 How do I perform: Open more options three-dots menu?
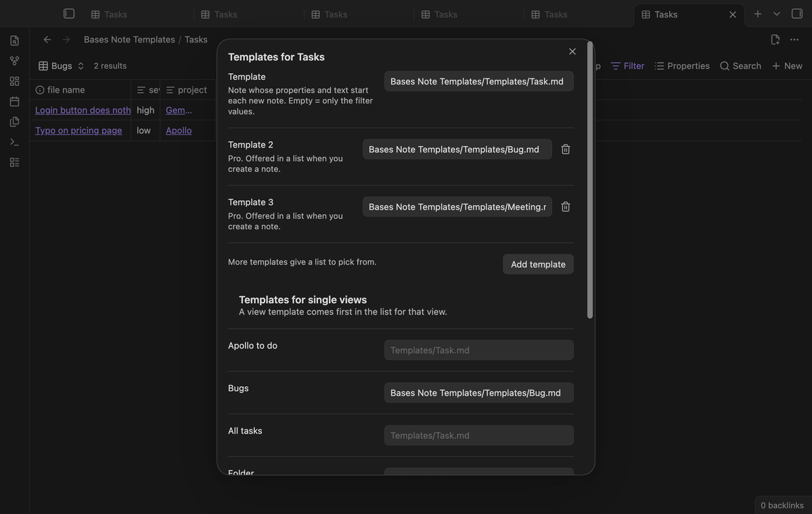pyautogui.click(x=794, y=39)
